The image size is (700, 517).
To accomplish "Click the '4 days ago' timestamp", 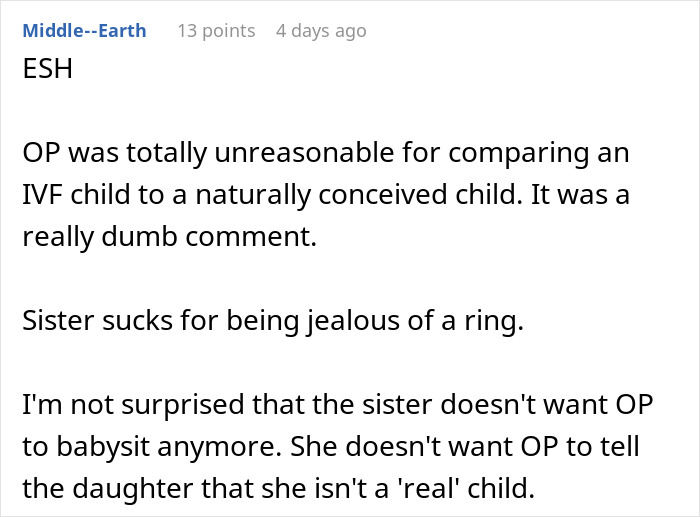I will [x=321, y=31].
